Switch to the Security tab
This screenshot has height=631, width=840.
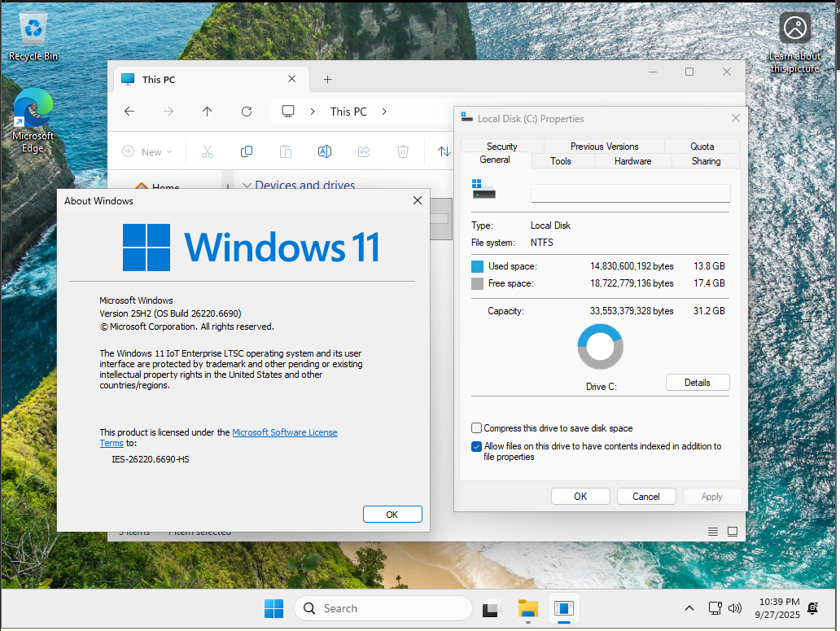[502, 147]
